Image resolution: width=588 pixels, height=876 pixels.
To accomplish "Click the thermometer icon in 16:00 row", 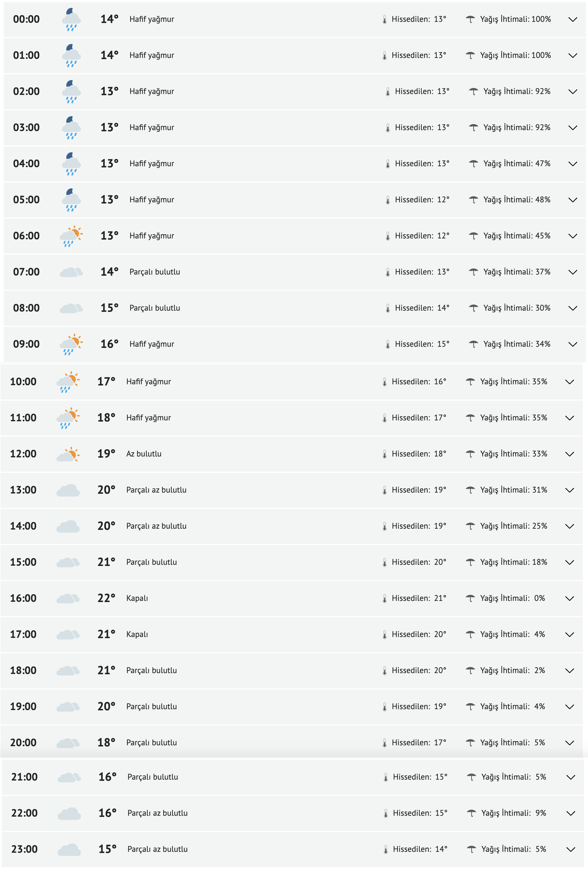I will [384, 599].
